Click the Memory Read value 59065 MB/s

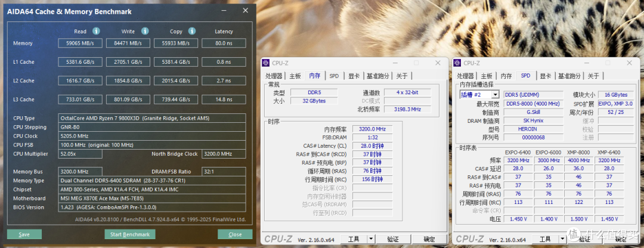pos(80,43)
